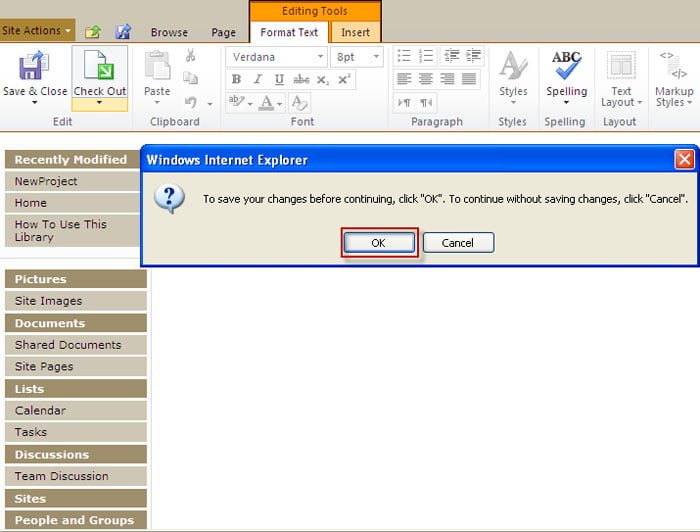
Task: Increase the paragraph indent
Action: 474,56
